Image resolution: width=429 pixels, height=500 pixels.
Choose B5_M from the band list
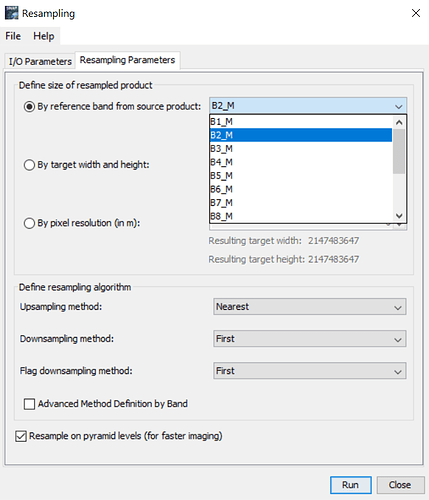click(x=301, y=176)
